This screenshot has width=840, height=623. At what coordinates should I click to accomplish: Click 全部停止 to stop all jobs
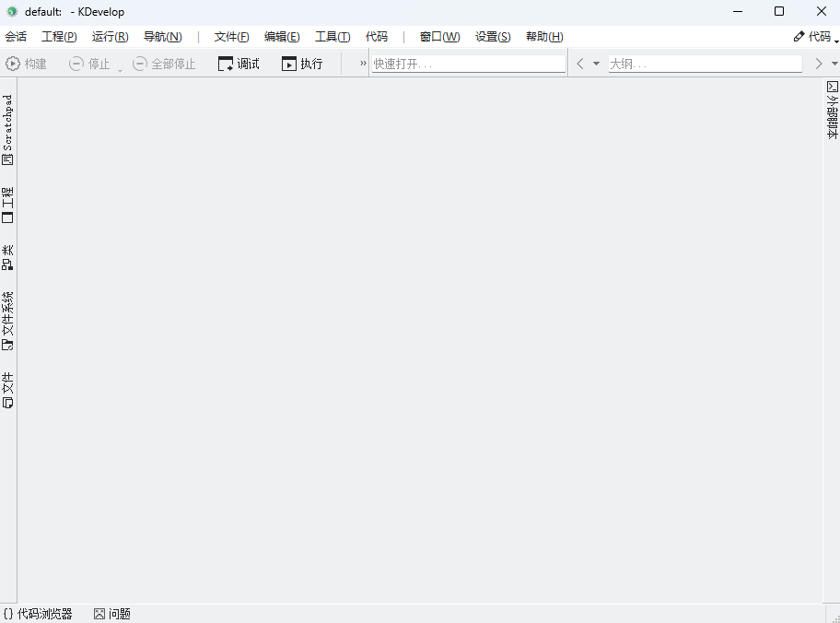click(x=164, y=63)
